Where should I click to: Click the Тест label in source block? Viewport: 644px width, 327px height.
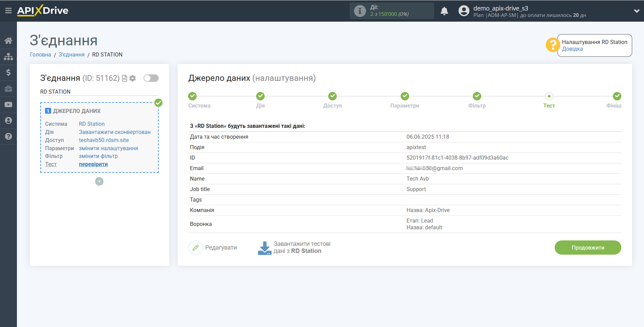51,164
